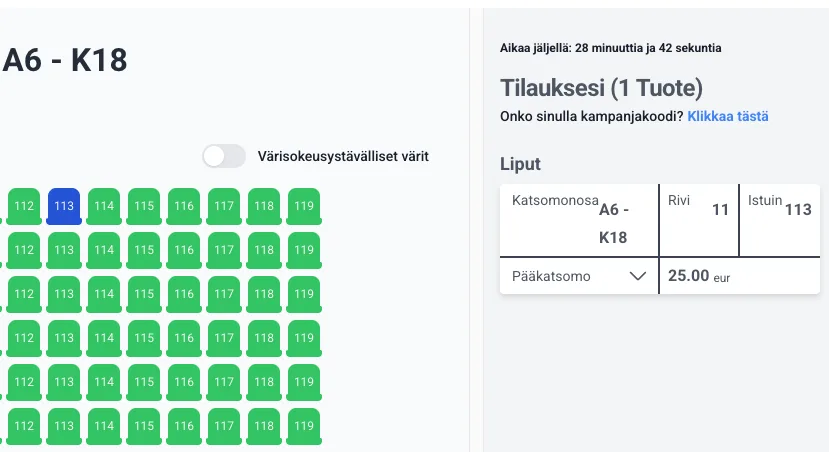Pick seat 119 in the top row

pos(303,206)
